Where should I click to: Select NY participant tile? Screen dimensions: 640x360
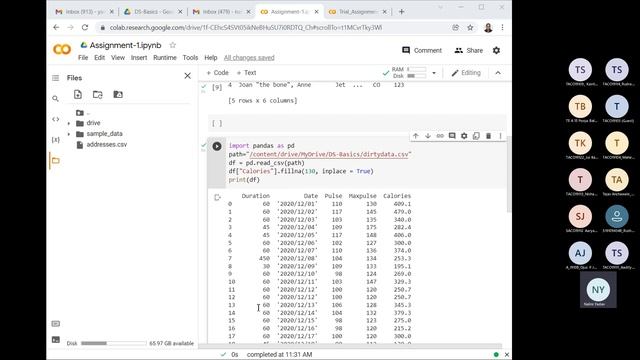(598, 290)
